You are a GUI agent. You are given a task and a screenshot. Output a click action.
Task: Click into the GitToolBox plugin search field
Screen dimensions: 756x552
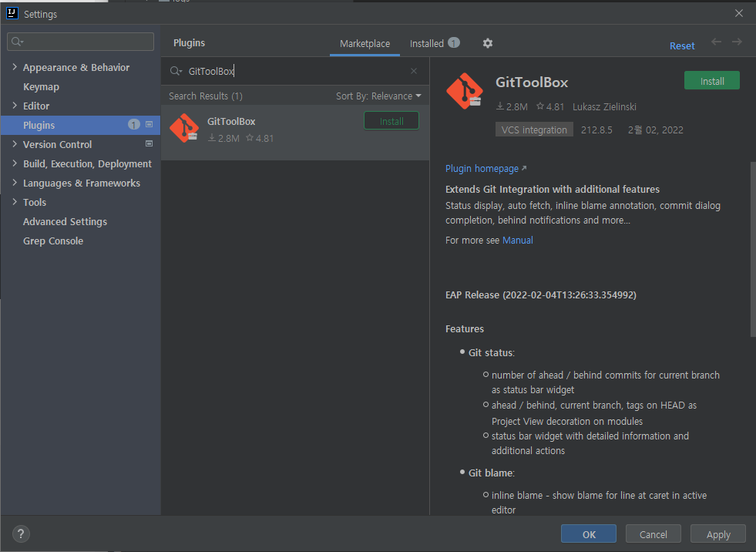click(x=294, y=71)
